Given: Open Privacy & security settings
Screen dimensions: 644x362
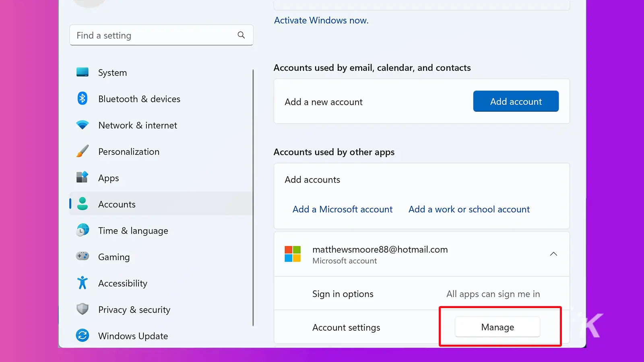Looking at the screenshot, I should pos(161,309).
